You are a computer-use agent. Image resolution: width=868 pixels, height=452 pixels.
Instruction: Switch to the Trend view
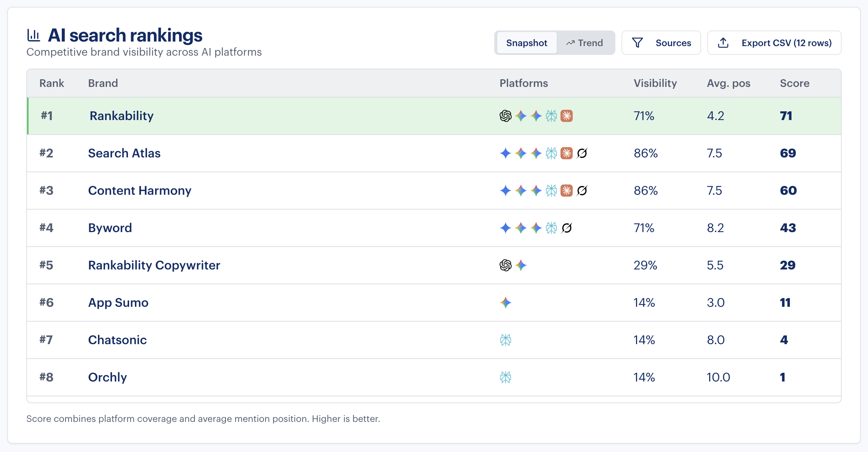[586, 43]
